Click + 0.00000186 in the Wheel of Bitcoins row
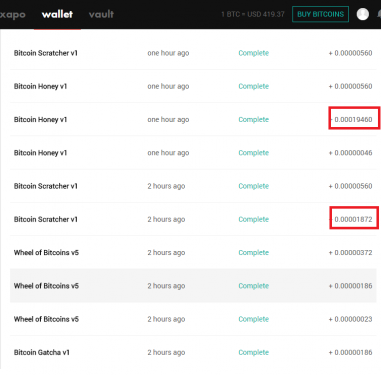Image resolution: width=381 pixels, height=375 pixels. (350, 286)
